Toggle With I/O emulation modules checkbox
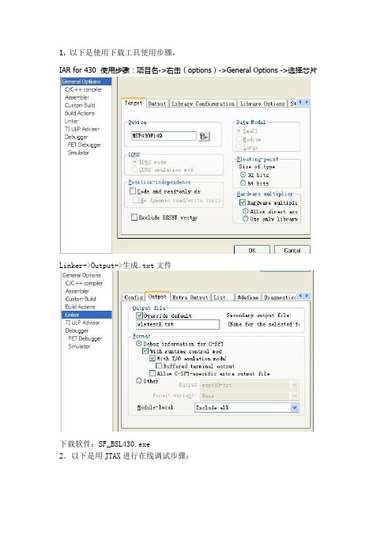This screenshot has width=392, height=555. 153,358
